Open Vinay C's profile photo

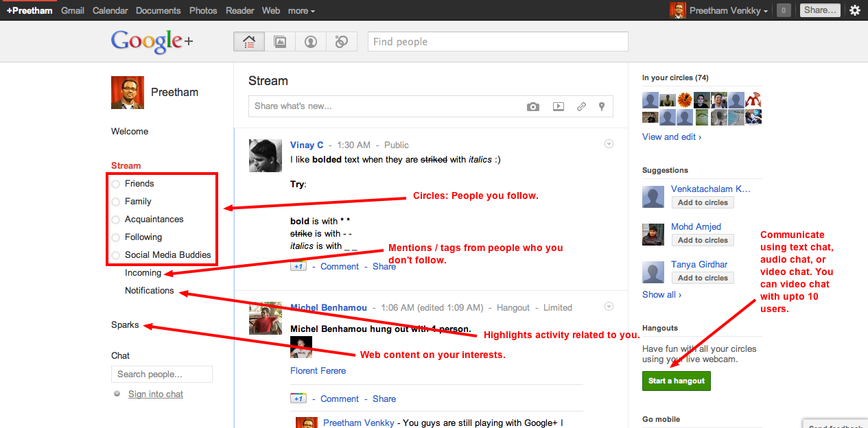(x=266, y=156)
